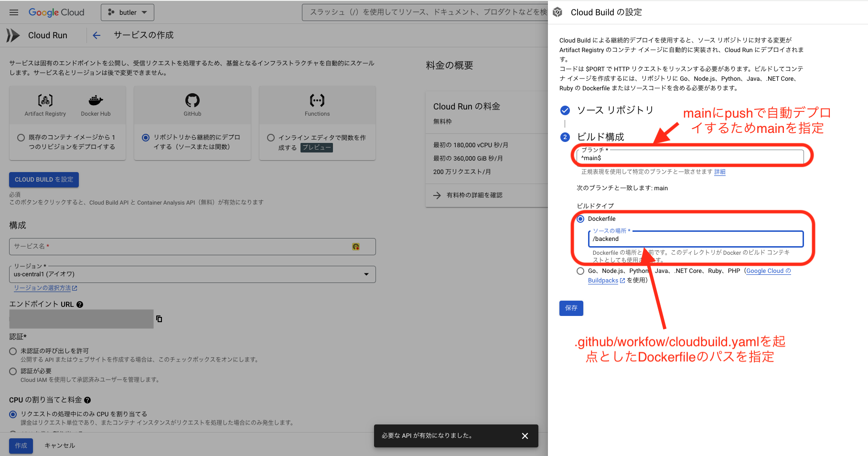868x456 pixels.
Task: Click the Artifact Registry icon
Action: coord(45,100)
